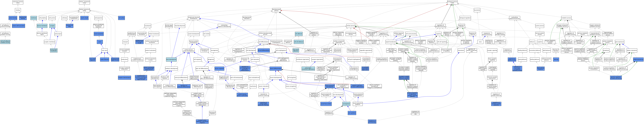
Task: Click the 'myelin sheath' node
Action: tap(85, 18)
